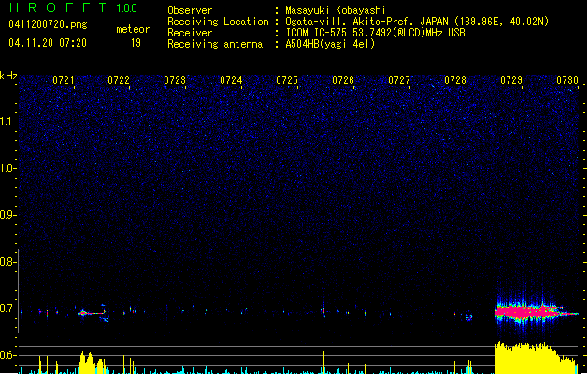Screen dimensions: 588x374
Task: Click the meteor count 19
Action: [136, 43]
